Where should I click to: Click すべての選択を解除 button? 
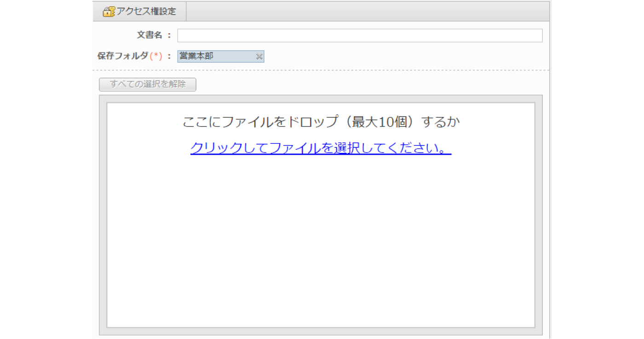coord(148,84)
